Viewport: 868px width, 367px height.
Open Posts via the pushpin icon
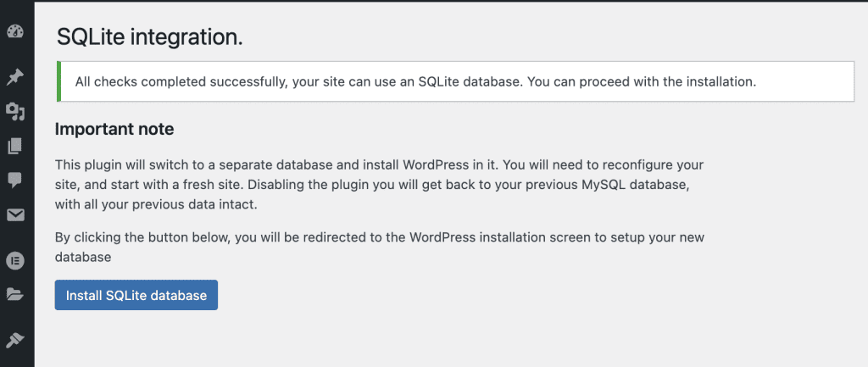coord(15,78)
